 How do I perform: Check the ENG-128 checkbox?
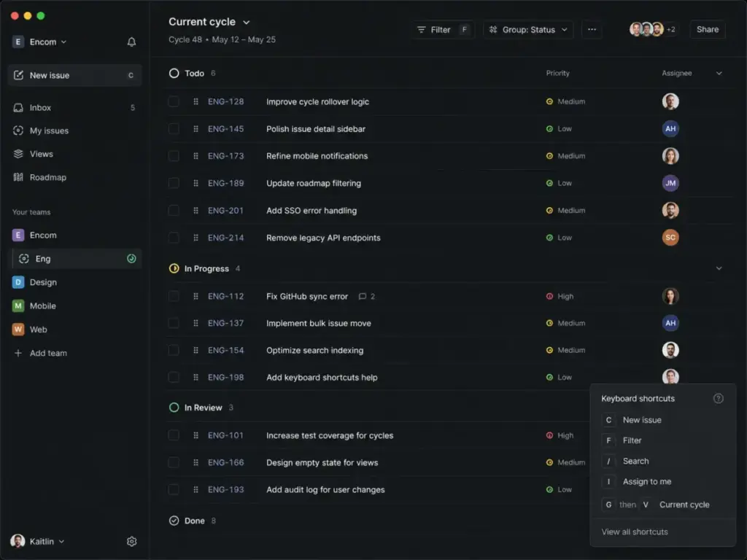click(174, 101)
